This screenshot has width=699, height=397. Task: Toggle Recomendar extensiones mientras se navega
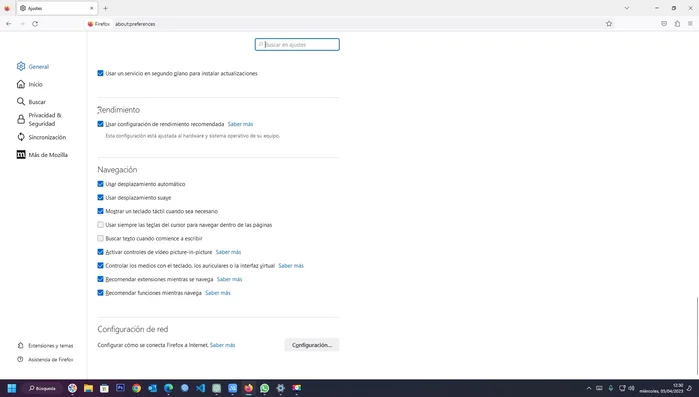coord(100,279)
